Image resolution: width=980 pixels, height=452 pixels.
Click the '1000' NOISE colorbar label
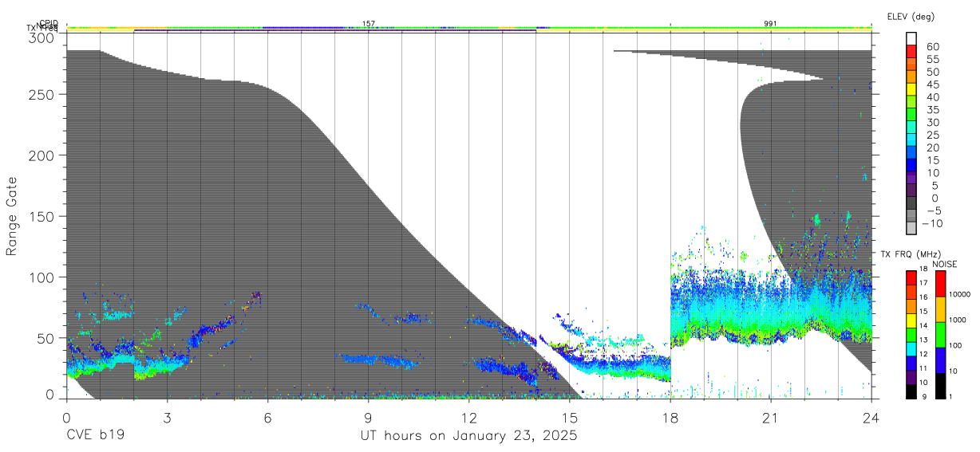tap(958, 320)
